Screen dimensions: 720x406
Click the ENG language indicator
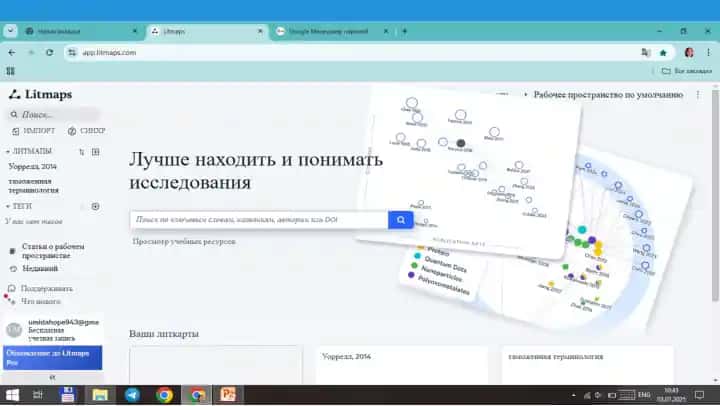tap(644, 395)
